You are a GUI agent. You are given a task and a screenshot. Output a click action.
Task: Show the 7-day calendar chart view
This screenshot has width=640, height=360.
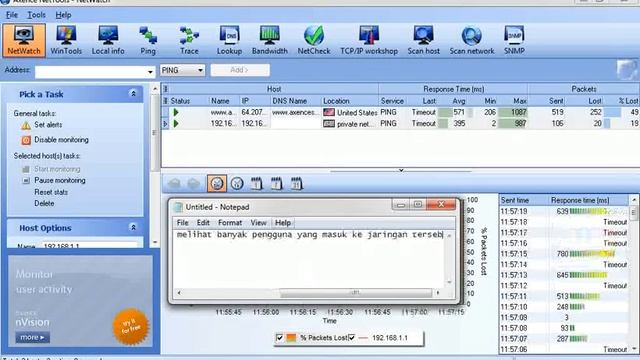[276, 183]
